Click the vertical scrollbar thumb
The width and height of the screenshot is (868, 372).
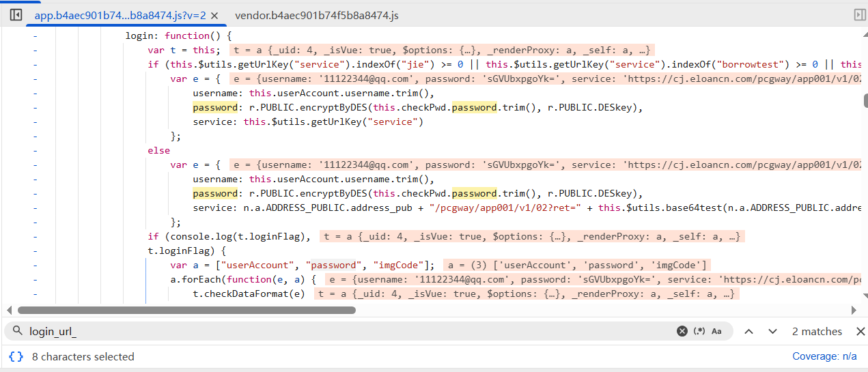865,100
